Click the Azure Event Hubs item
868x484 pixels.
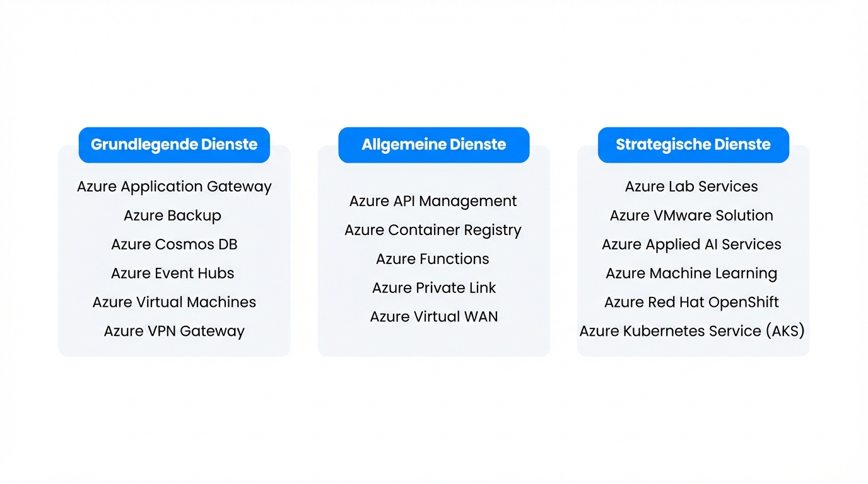pos(172,274)
